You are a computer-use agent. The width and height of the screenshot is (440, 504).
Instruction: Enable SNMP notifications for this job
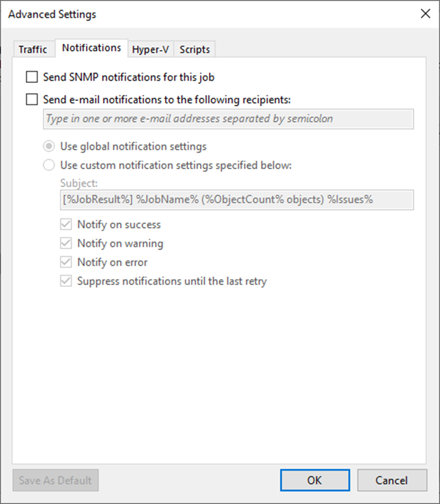[32, 77]
